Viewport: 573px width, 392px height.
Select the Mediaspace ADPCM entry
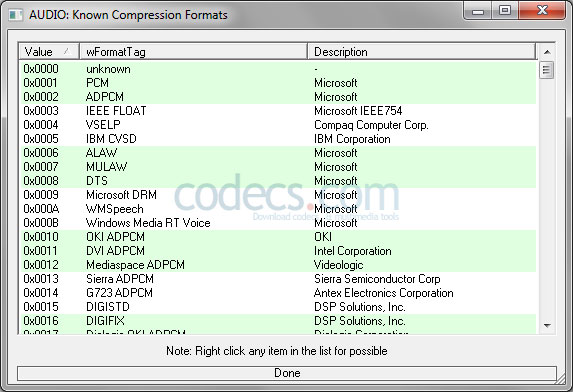tap(135, 265)
